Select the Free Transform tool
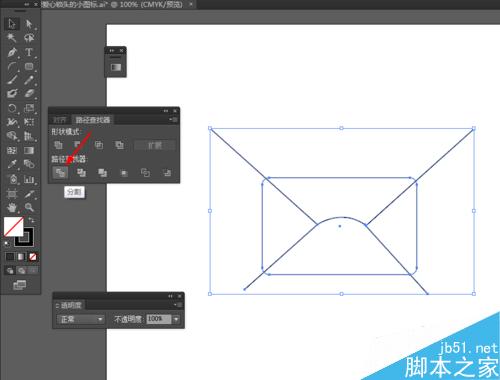This screenshot has height=380, width=500. click(x=29, y=122)
